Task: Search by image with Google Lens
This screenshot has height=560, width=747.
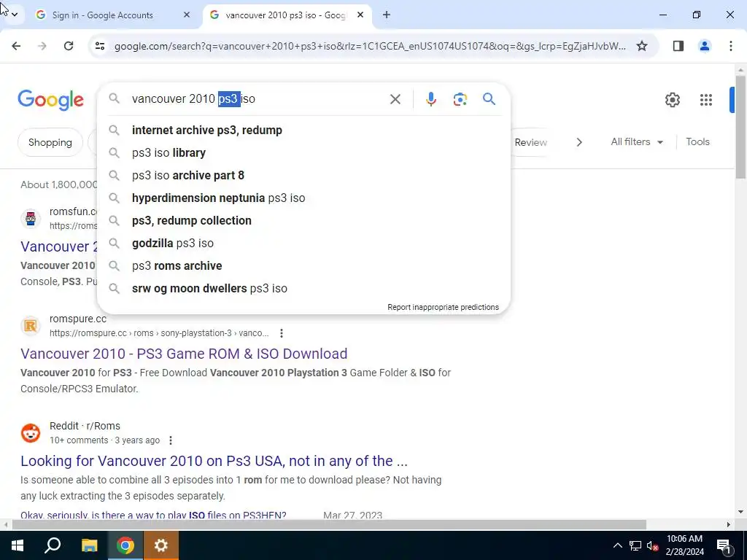Action: [460, 99]
